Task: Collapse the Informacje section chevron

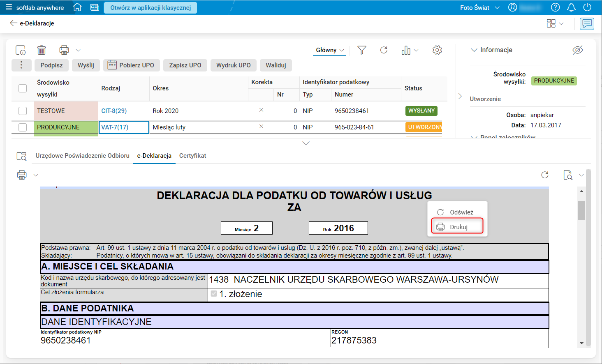Action: point(475,50)
